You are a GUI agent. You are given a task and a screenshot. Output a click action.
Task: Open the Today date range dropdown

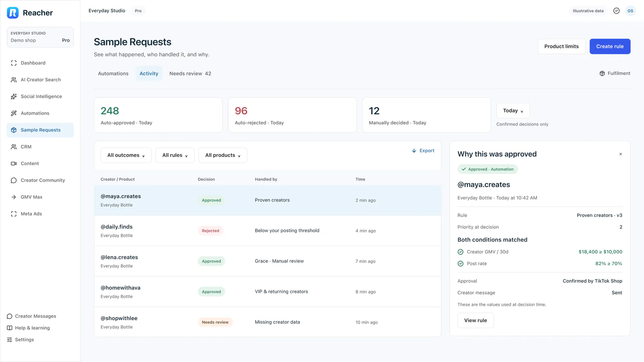tap(513, 111)
